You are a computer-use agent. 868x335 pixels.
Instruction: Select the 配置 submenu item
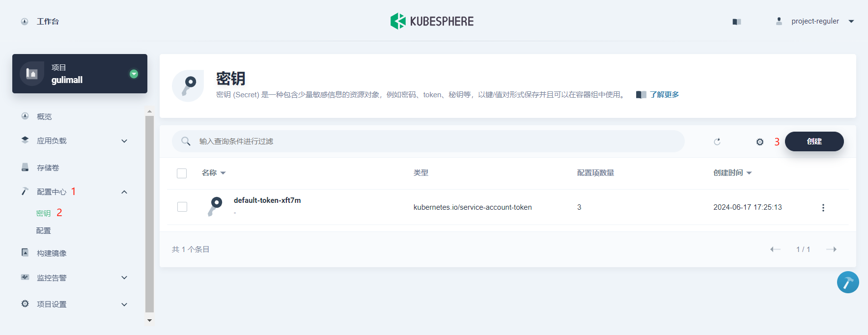pyautogui.click(x=43, y=230)
